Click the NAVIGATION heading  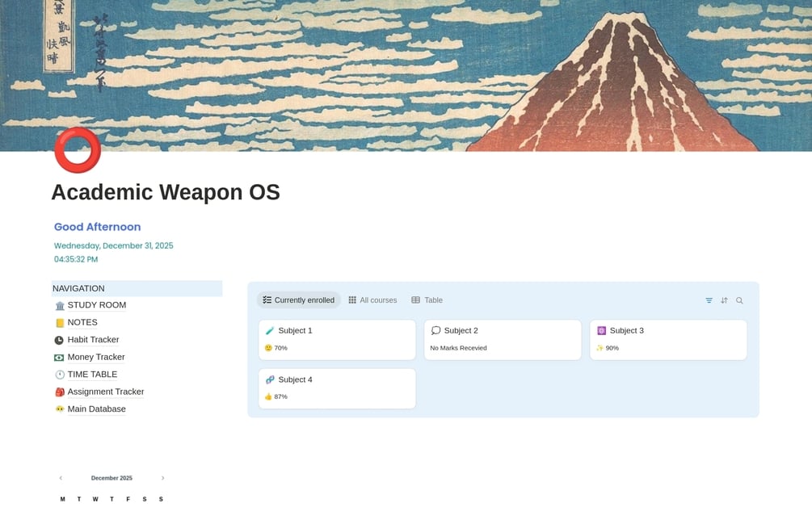(78, 289)
